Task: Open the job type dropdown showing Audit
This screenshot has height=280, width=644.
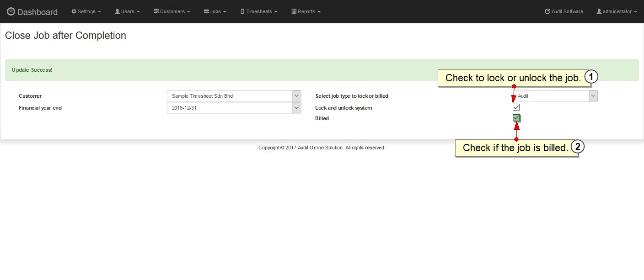Action: click(555, 96)
